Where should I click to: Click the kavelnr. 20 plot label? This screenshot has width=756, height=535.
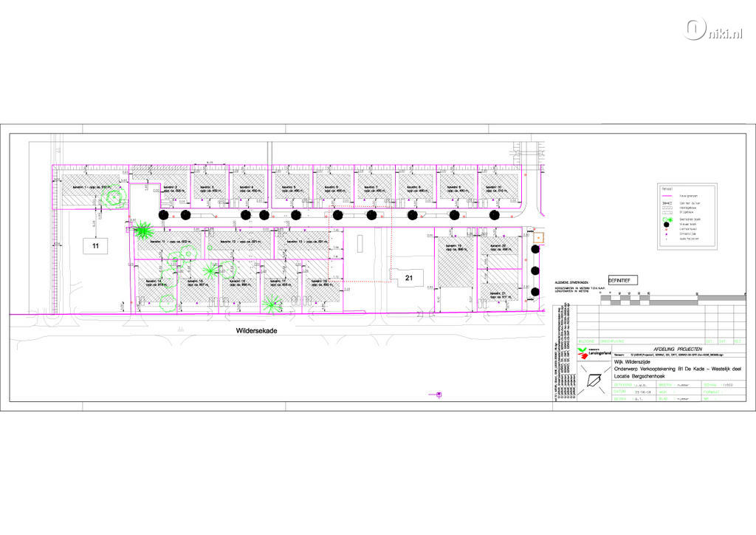500,248
